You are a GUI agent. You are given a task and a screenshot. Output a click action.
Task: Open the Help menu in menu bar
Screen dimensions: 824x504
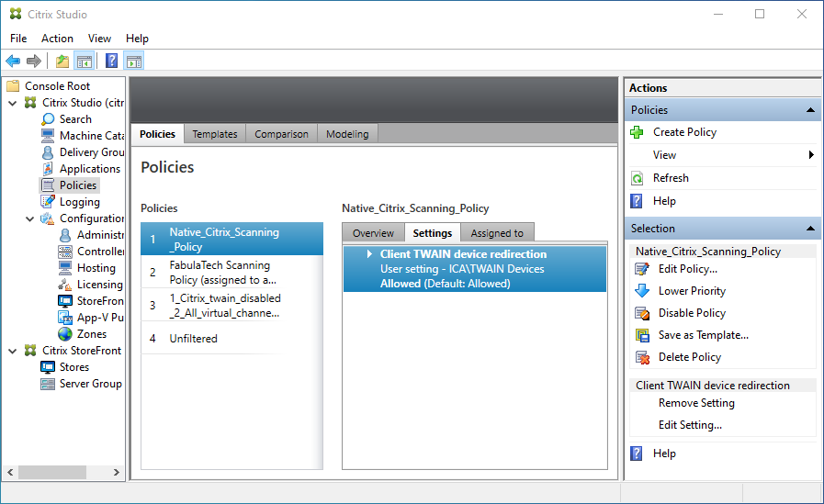click(137, 39)
